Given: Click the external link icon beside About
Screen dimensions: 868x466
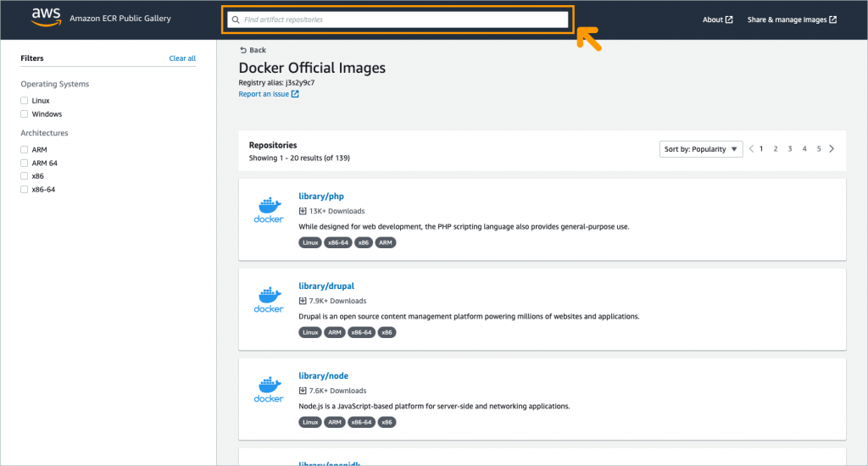Looking at the screenshot, I should coord(729,19).
